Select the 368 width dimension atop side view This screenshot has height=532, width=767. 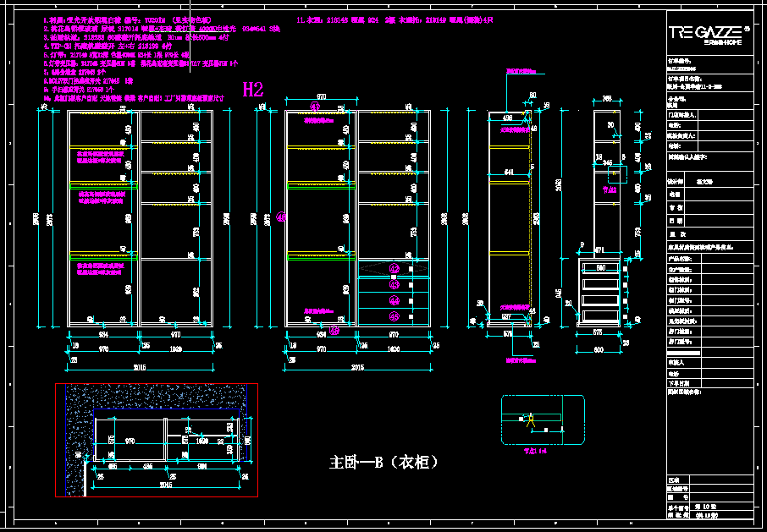tap(606, 99)
